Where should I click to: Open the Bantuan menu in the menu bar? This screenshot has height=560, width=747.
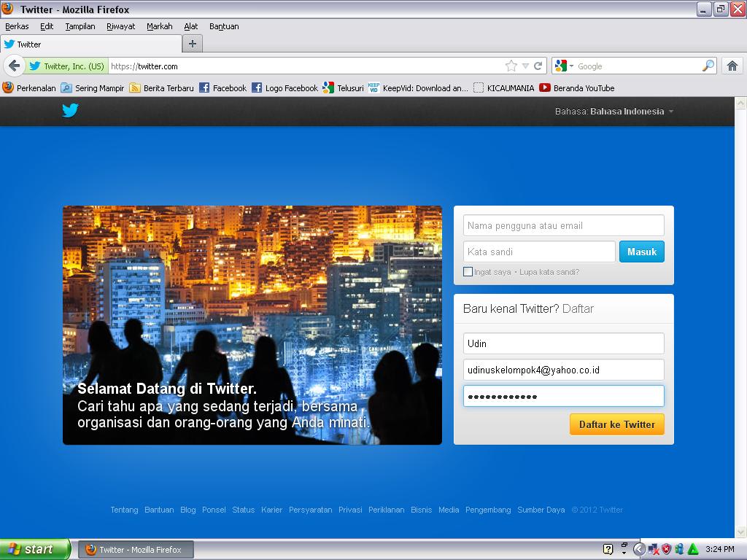[224, 26]
